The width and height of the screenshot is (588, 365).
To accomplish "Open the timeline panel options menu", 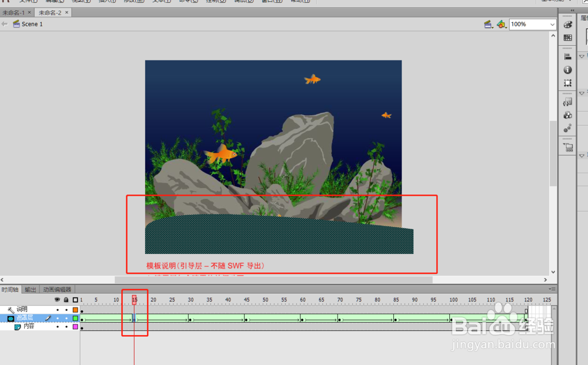I will click(552, 289).
